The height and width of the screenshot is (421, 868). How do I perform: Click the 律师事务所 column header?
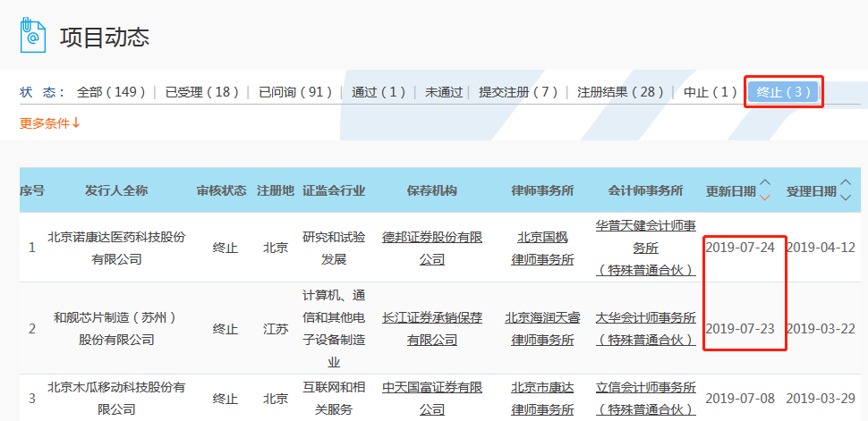click(x=542, y=191)
